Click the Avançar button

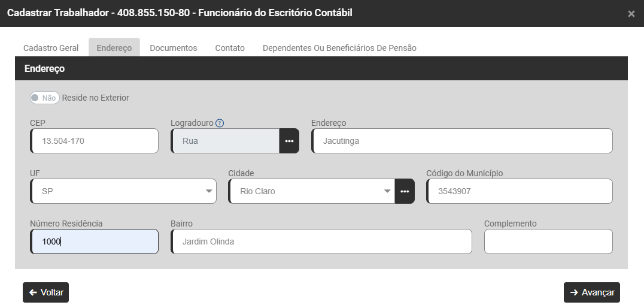click(x=592, y=292)
